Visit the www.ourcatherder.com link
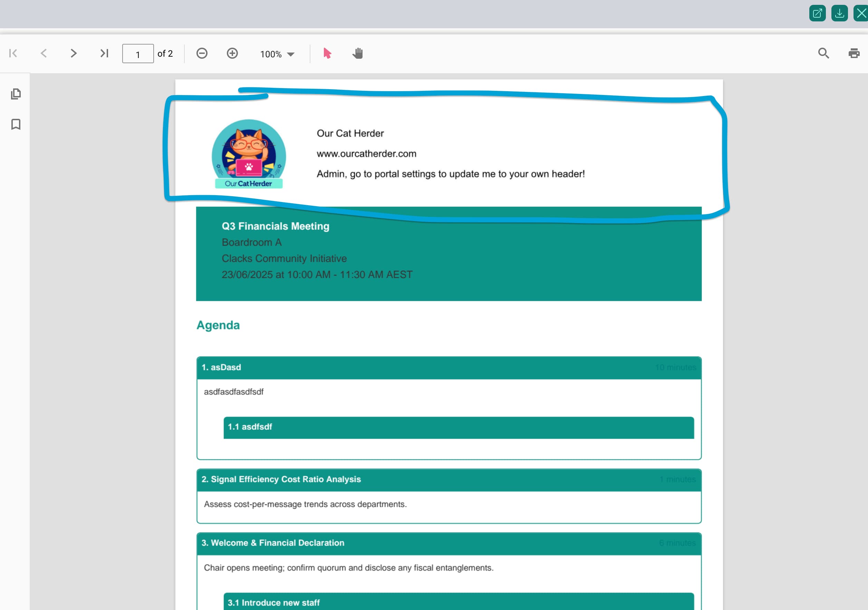 (x=366, y=154)
